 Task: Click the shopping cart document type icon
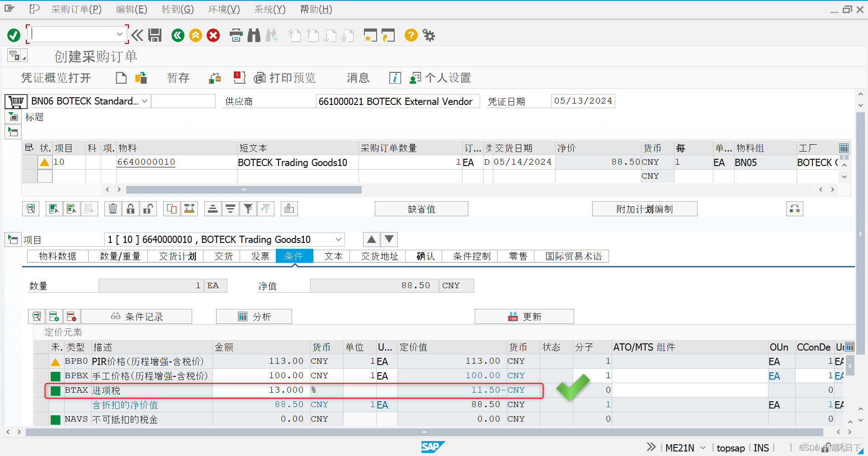(16, 101)
